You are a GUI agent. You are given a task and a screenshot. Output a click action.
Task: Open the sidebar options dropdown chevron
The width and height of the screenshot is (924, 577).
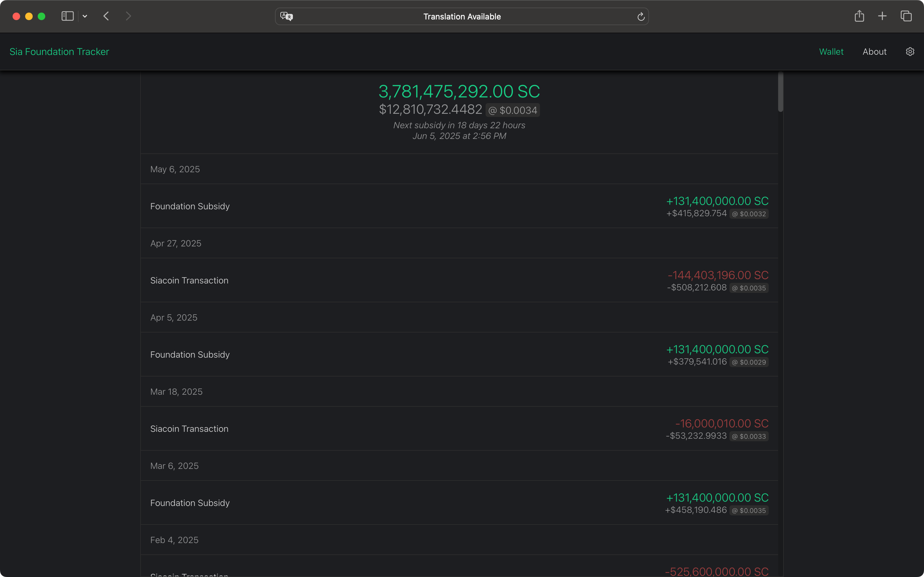[x=85, y=16]
